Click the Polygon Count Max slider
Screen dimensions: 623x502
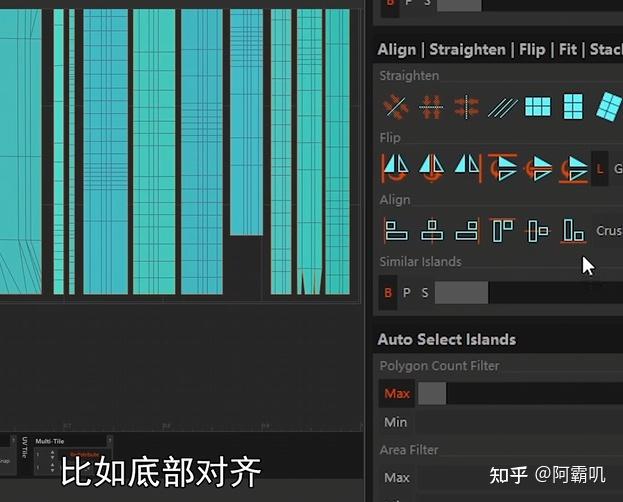pyautogui.click(x=520, y=393)
